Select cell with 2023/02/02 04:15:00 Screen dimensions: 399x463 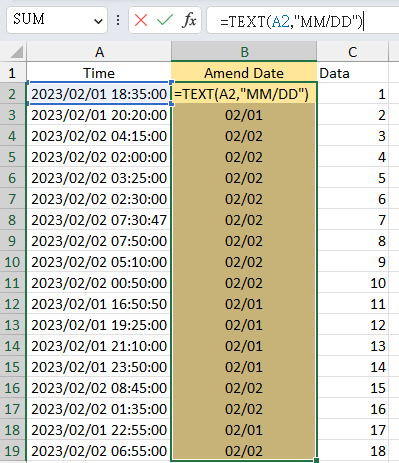coord(99,136)
